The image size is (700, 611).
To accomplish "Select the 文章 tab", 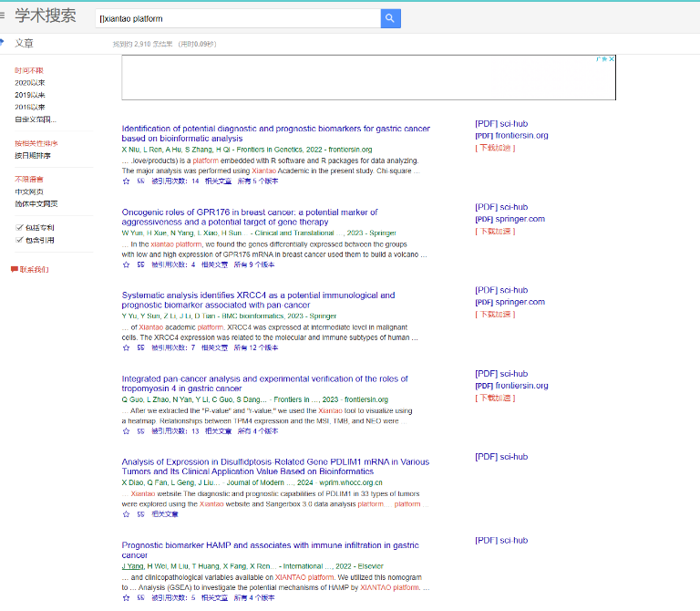I will [24, 44].
